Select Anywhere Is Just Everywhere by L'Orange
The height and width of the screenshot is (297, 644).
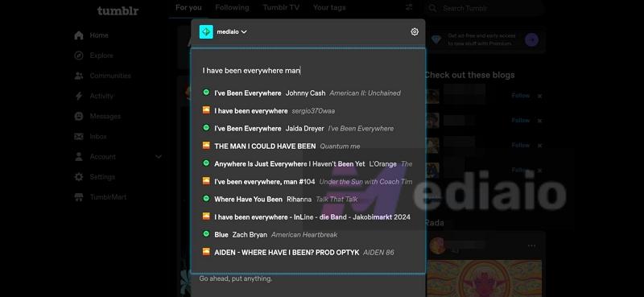pyautogui.click(x=308, y=164)
